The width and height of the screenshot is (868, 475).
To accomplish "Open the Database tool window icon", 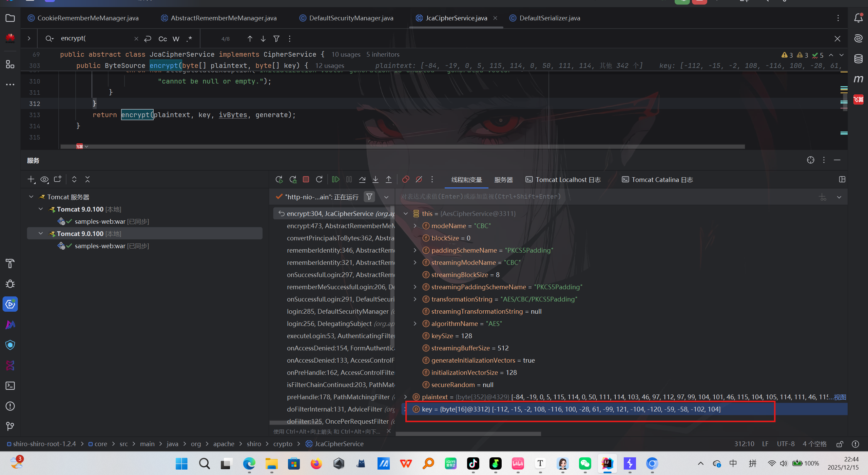I will pyautogui.click(x=858, y=59).
